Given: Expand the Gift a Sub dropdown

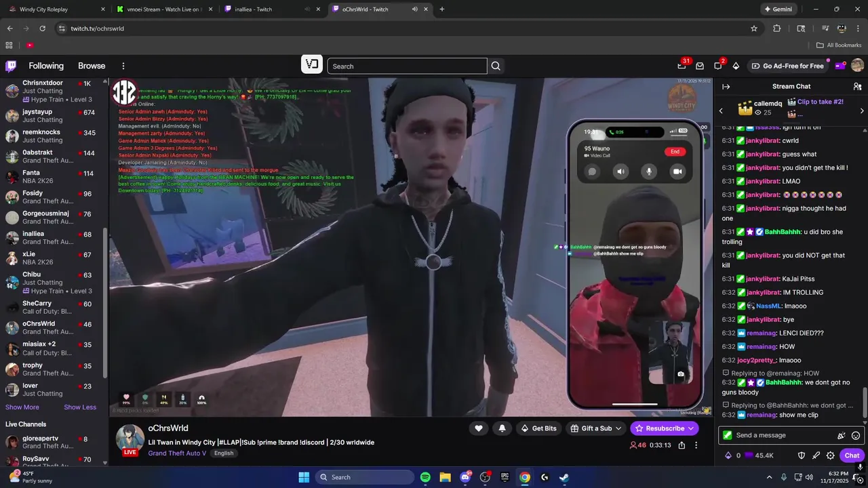Looking at the screenshot, I should [x=618, y=428].
